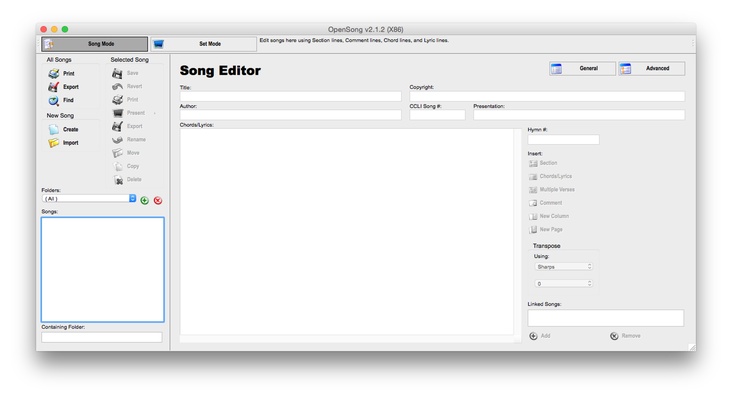Image resolution: width=732 pixels, height=400 pixels.
Task: Click the Chords/Lyrics horizontal scrollbar
Action: (x=347, y=339)
